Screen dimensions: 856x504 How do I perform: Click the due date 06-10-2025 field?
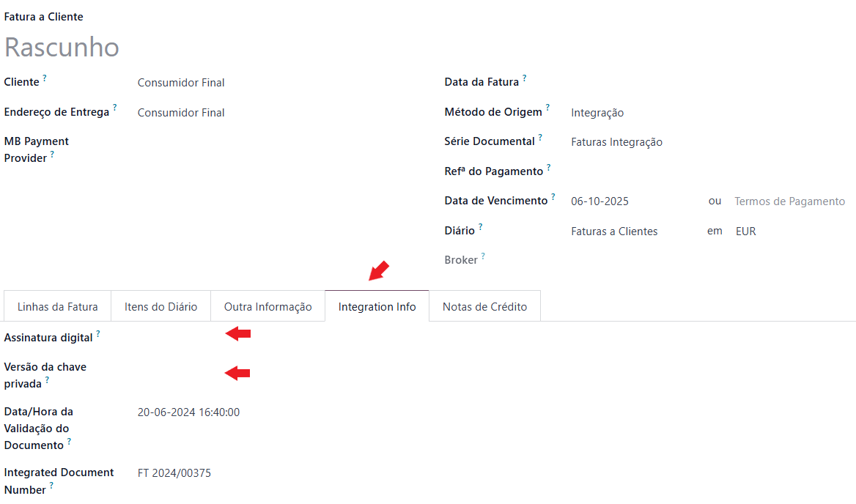point(599,201)
